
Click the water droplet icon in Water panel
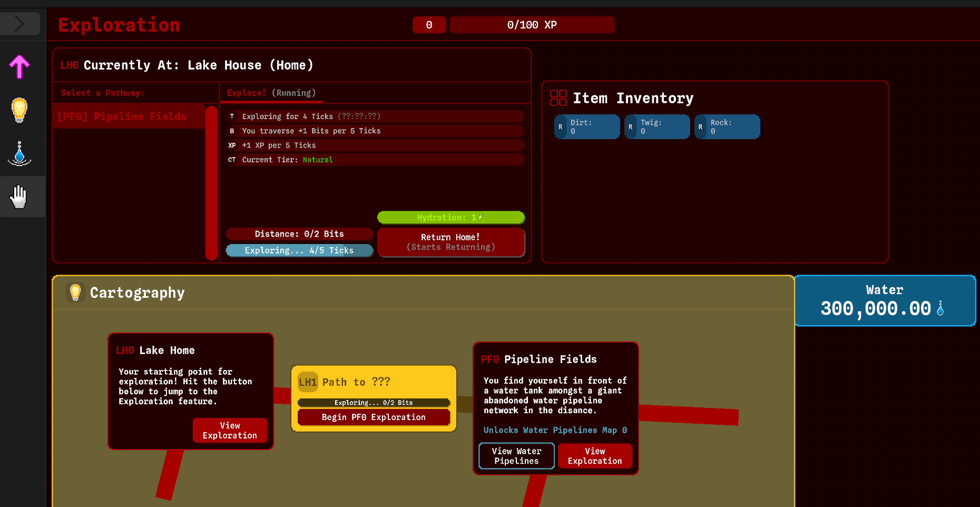point(940,309)
